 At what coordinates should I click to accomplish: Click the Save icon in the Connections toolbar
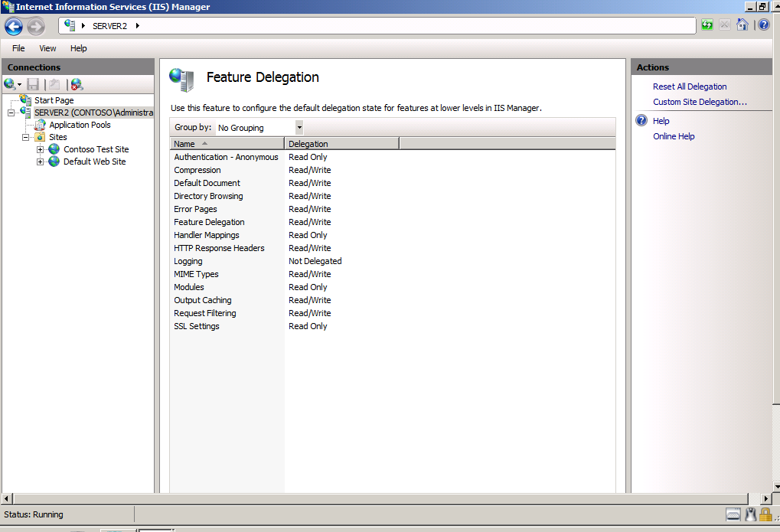(33, 85)
